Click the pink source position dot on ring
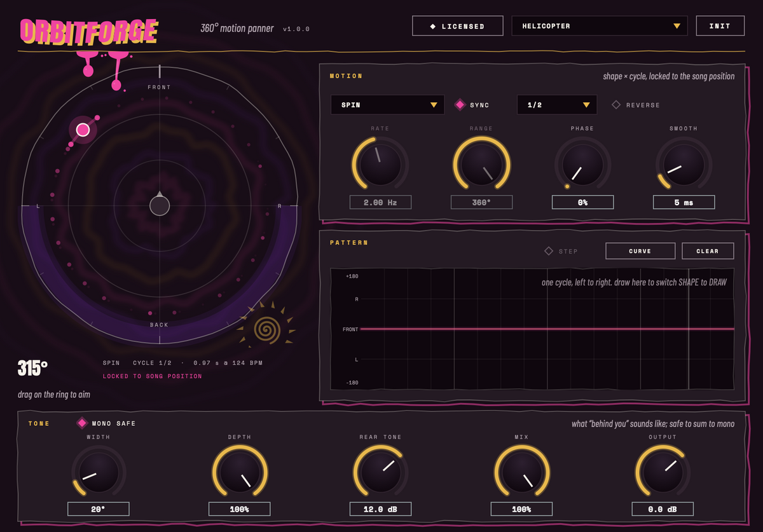The height and width of the screenshot is (532, 763). point(83,130)
